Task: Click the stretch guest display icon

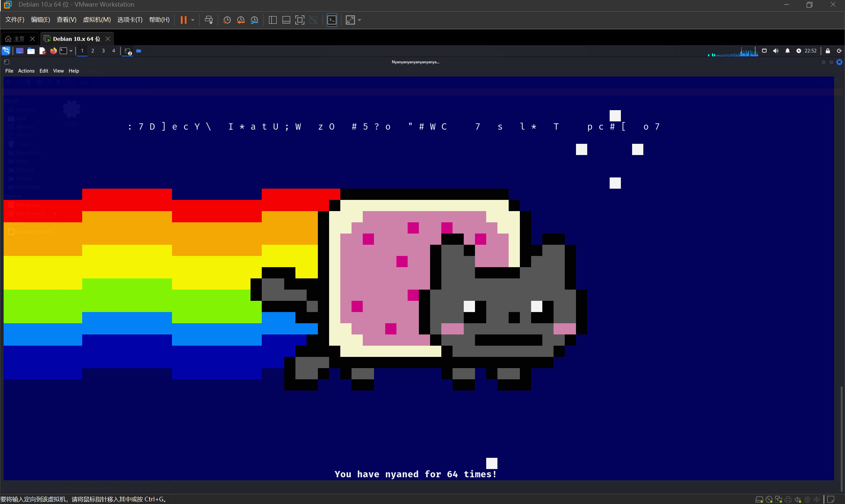Action: pyautogui.click(x=350, y=20)
